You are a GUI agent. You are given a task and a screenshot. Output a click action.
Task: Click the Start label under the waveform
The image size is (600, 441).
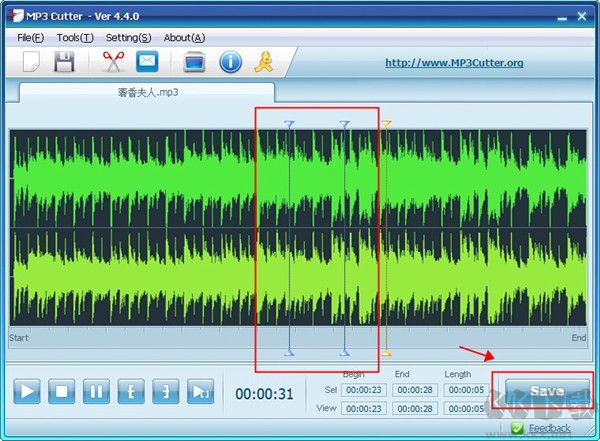tap(19, 338)
